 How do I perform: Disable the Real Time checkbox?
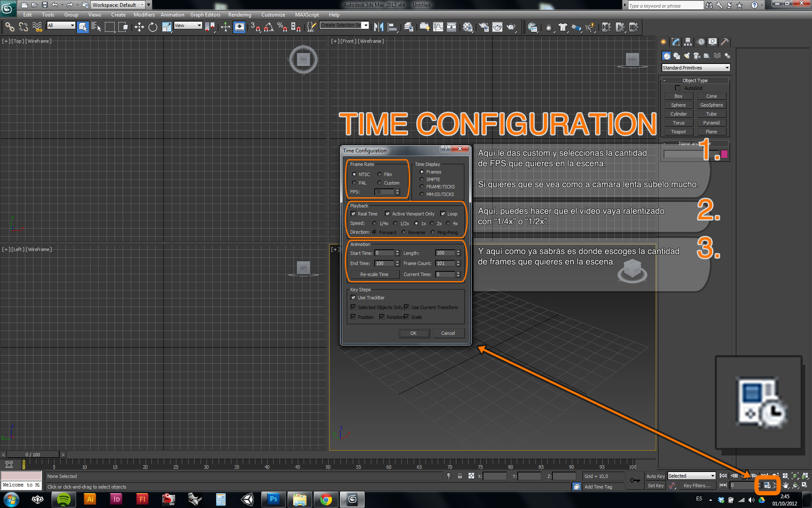[x=354, y=214]
